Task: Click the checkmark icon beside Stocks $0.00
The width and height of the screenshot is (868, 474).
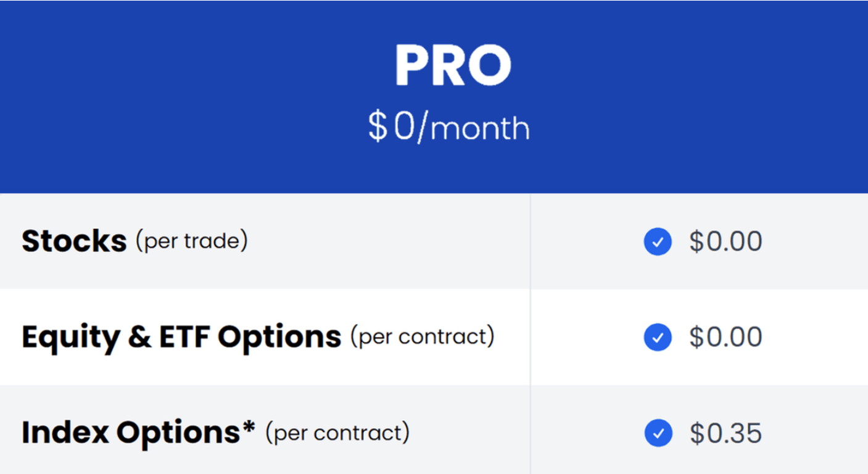Action: pos(658,242)
